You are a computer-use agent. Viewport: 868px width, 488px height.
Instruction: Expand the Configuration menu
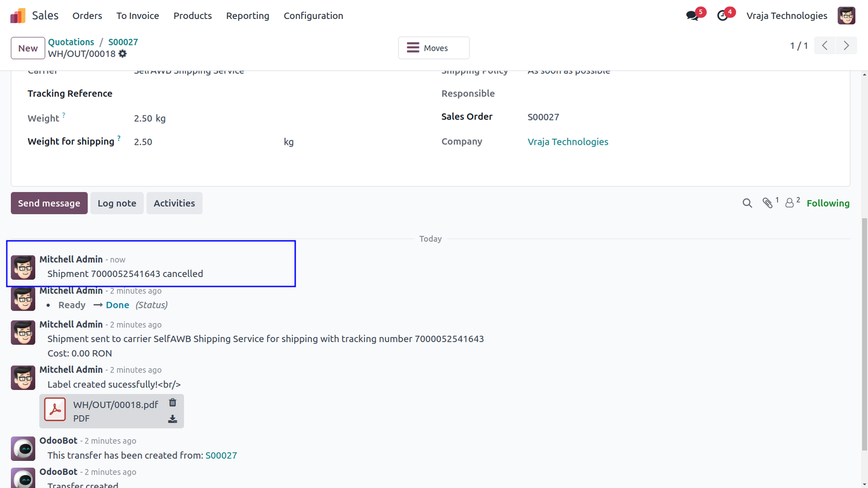click(313, 16)
